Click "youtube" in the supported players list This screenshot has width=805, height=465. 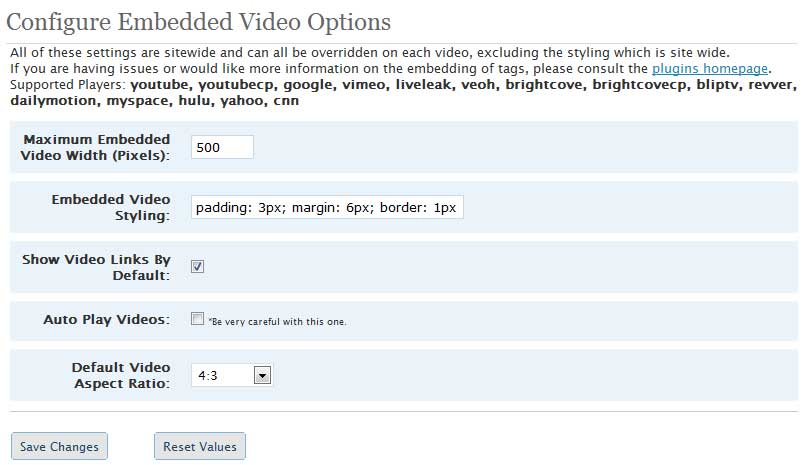tap(160, 85)
